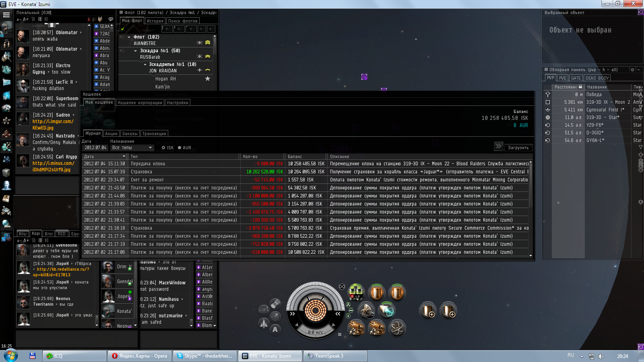Open the Neocom main menu icon

6,15
